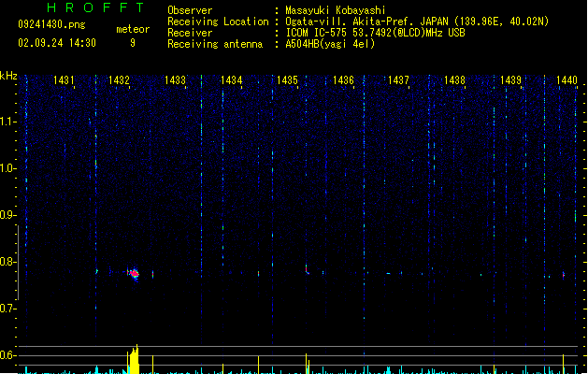Click the 1431 time marker

64,80
